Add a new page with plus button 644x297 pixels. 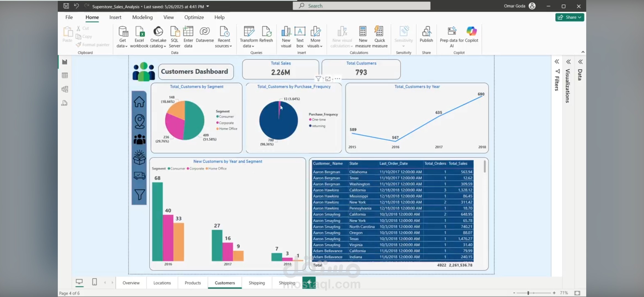(309, 282)
